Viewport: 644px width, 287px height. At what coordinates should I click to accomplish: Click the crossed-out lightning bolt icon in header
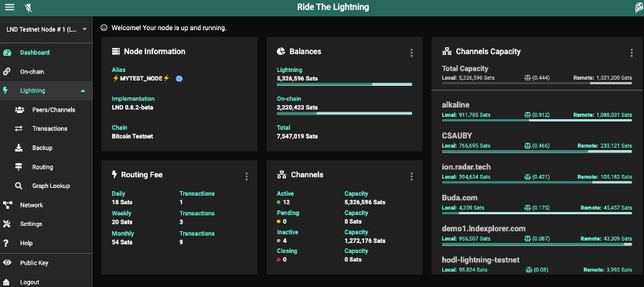click(x=29, y=8)
